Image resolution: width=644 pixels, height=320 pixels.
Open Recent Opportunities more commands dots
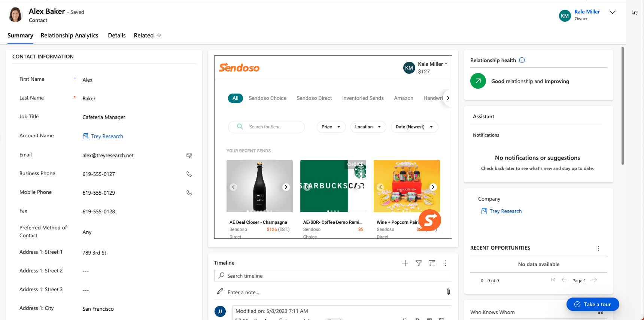click(599, 249)
